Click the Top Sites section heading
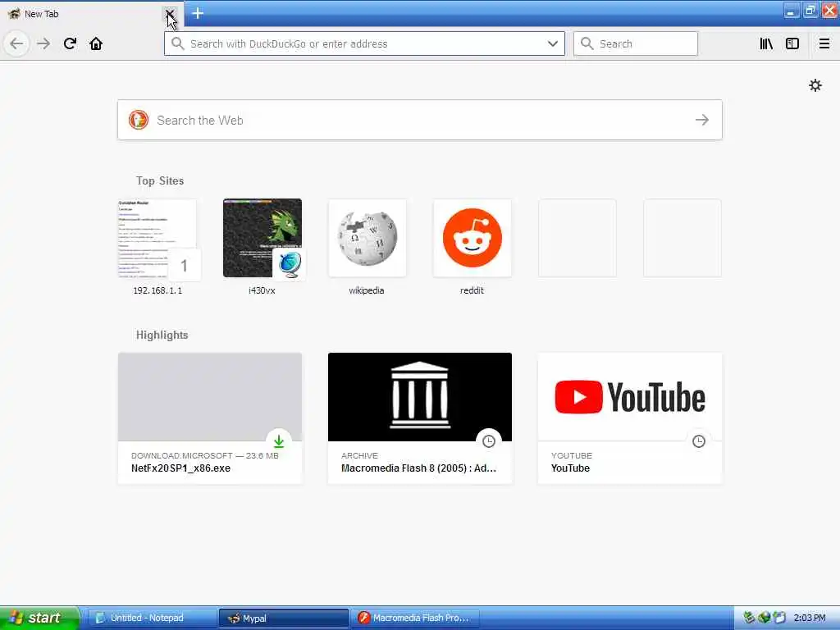The image size is (840, 630). 160,181
